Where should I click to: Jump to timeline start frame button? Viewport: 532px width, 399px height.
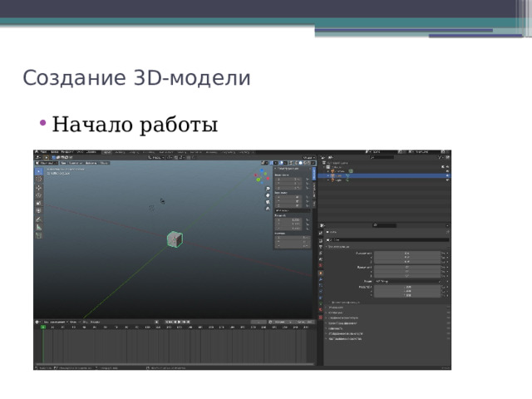167,322
